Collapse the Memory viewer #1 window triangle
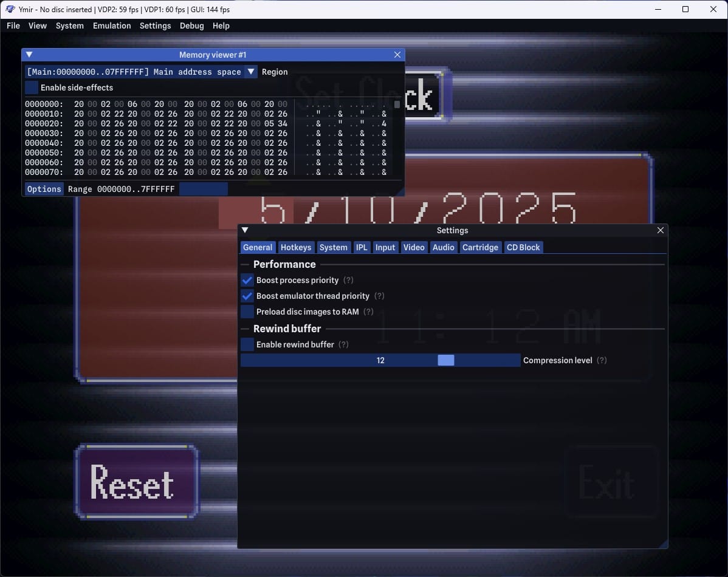 [x=29, y=55]
